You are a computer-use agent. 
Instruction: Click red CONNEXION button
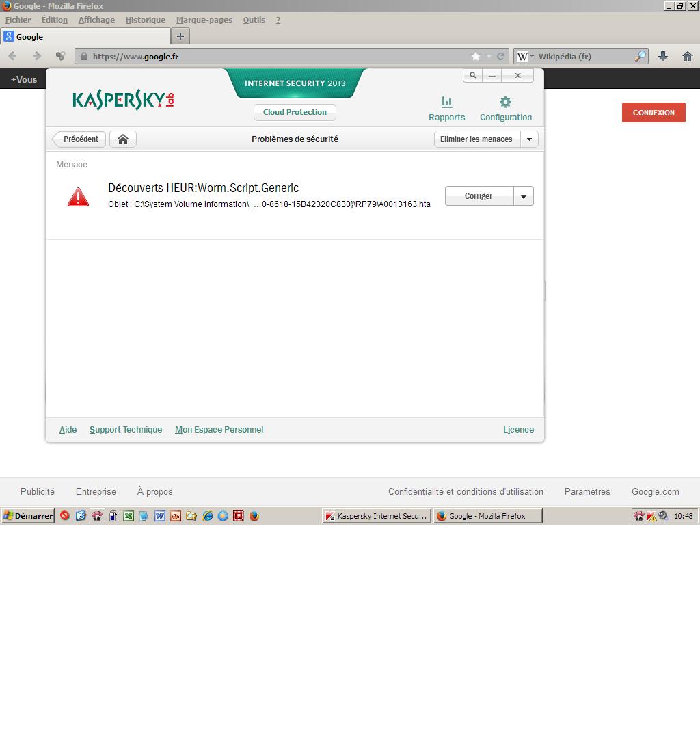point(654,113)
